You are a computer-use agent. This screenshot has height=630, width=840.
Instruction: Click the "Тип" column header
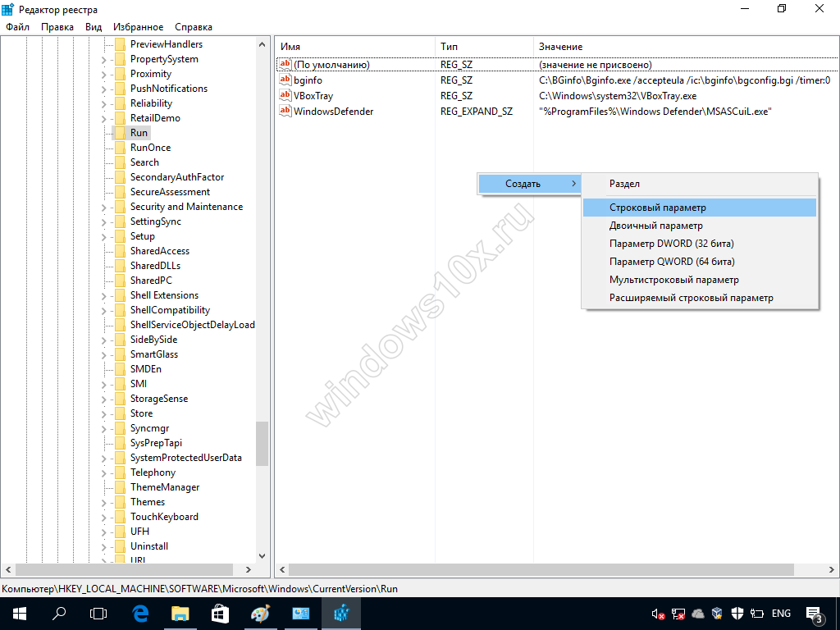(449, 47)
